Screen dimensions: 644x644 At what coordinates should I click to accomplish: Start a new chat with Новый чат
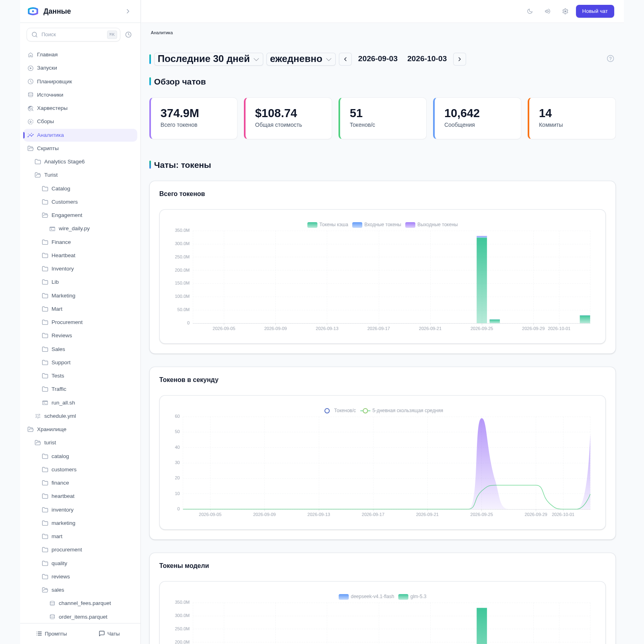click(595, 11)
